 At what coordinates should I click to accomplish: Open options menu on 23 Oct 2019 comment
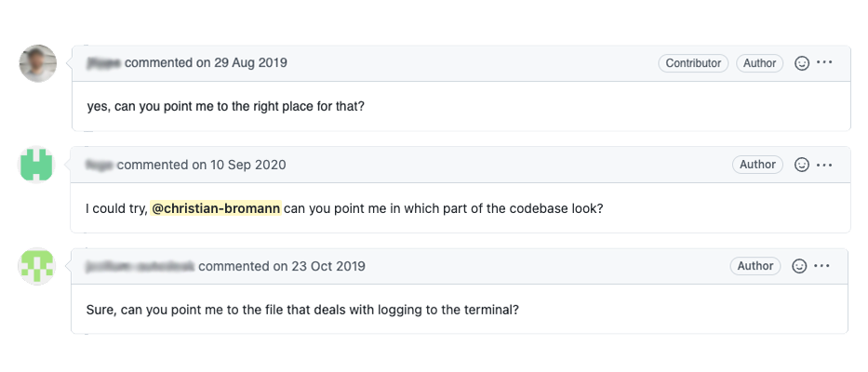[822, 266]
